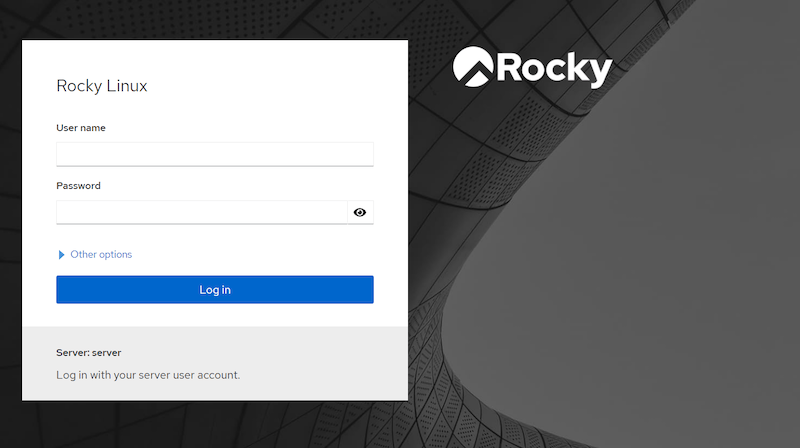
Task: Click the Rocky mountain logo emblem
Action: (473, 67)
